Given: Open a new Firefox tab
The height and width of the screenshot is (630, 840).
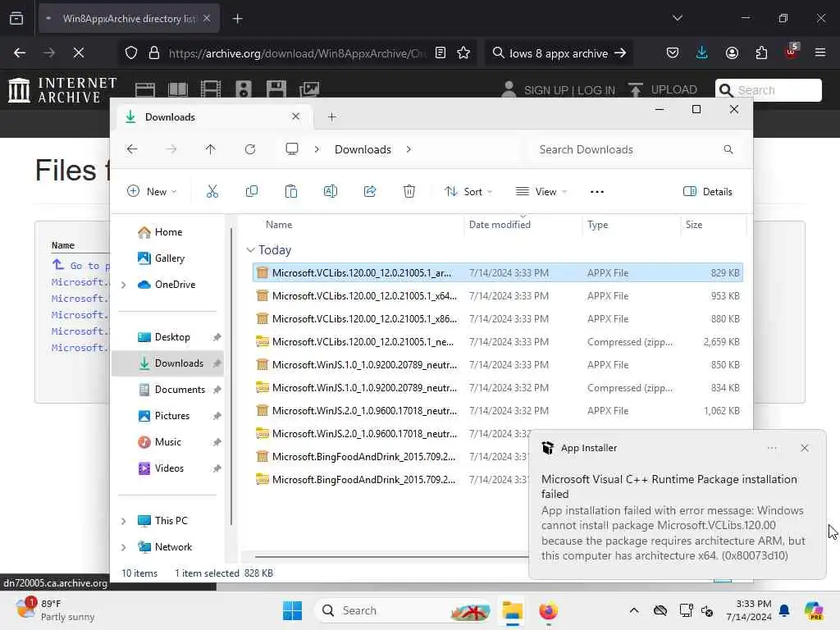Looking at the screenshot, I should 237,19.
